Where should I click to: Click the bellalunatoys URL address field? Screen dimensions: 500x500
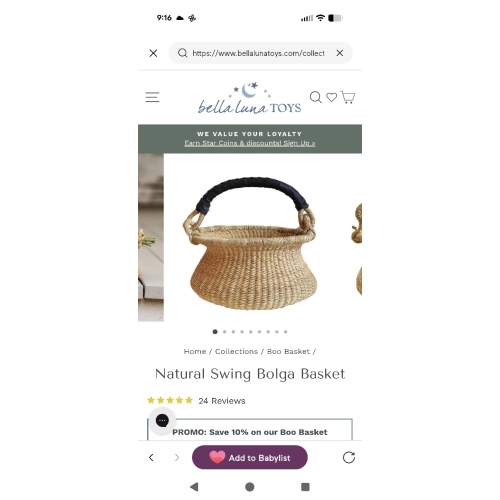click(x=258, y=53)
